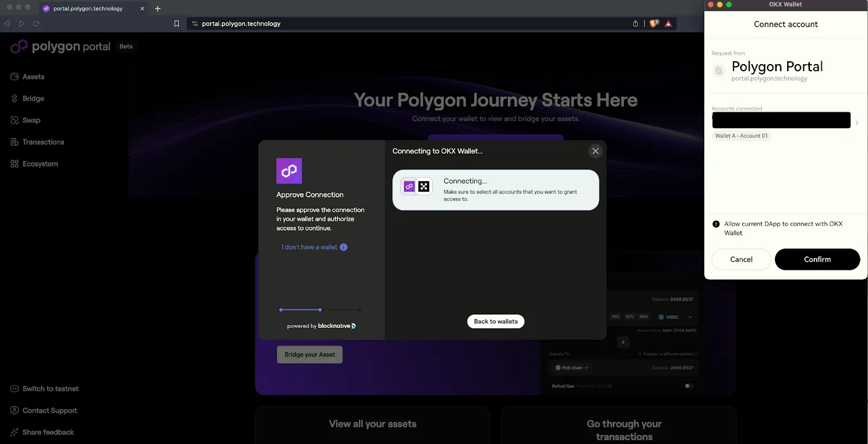Click the blocknative logo
Screen dimensions: 868x444
[337, 326]
